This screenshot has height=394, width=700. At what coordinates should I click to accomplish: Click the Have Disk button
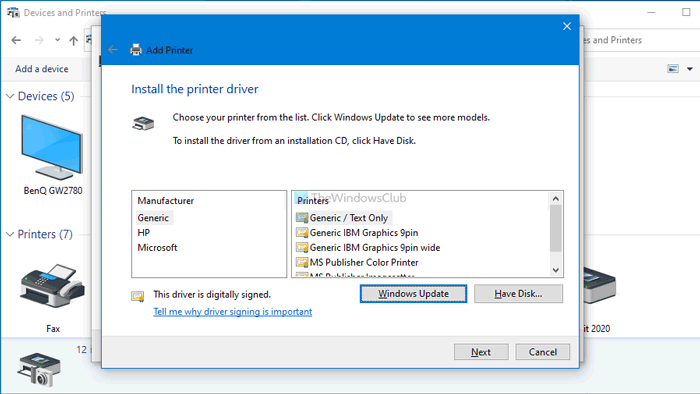(x=518, y=294)
